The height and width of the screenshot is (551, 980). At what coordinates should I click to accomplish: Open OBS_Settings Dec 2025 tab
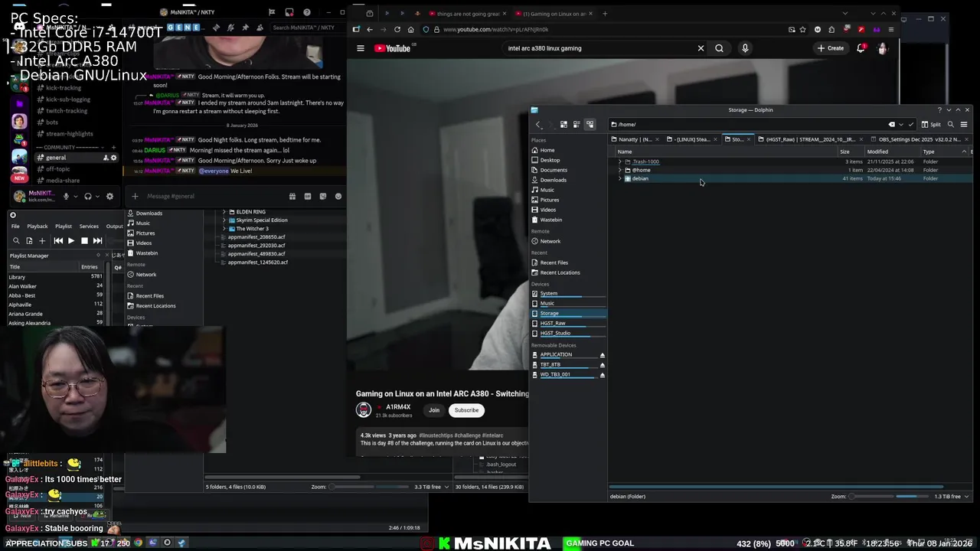[x=919, y=139]
